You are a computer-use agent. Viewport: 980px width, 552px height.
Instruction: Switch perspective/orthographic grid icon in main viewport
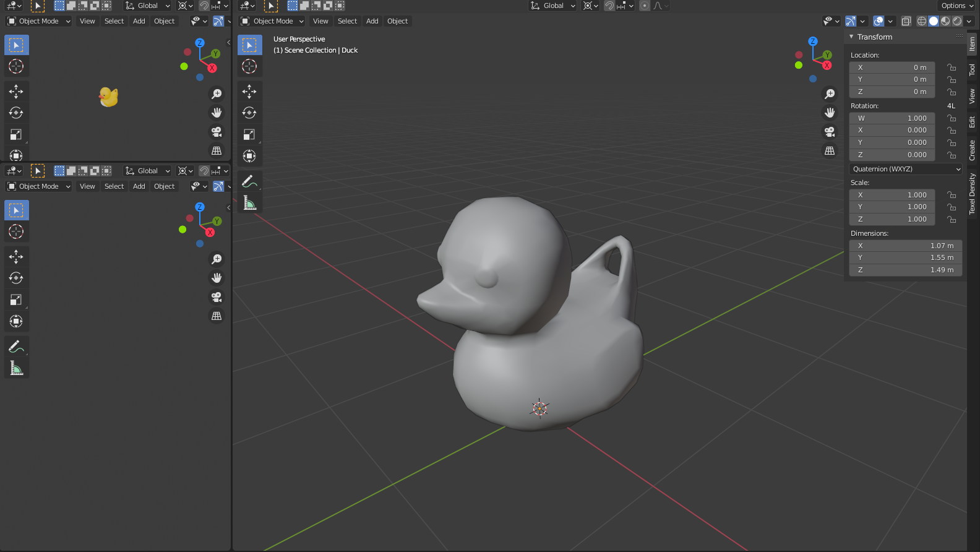[x=830, y=151]
